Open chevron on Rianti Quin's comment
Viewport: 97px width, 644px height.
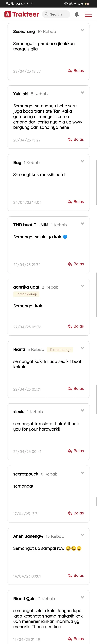(x=82, y=597)
